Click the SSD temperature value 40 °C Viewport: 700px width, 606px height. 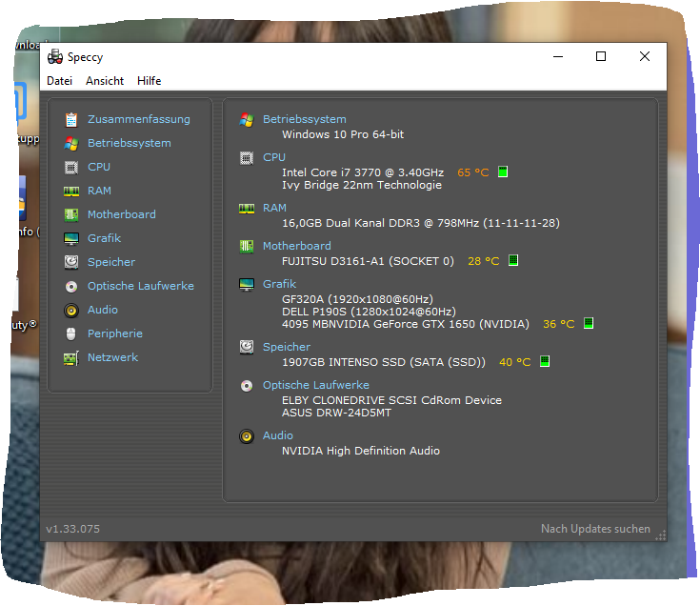tap(514, 362)
